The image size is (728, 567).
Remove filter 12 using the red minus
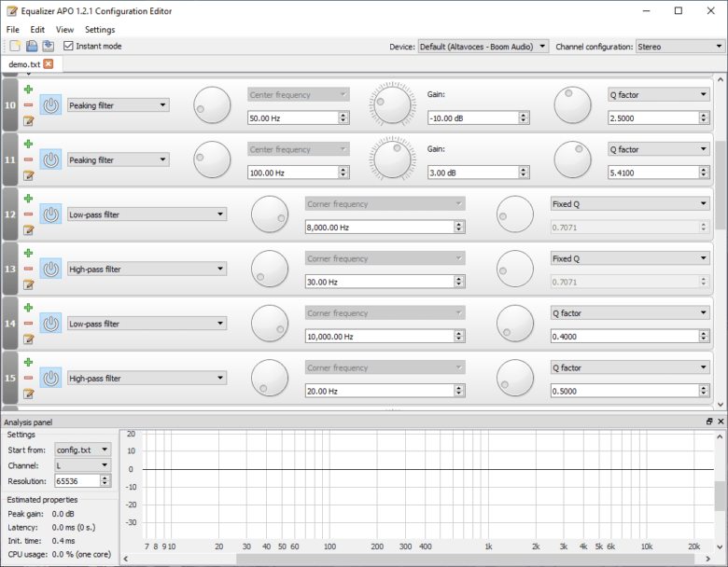click(28, 214)
